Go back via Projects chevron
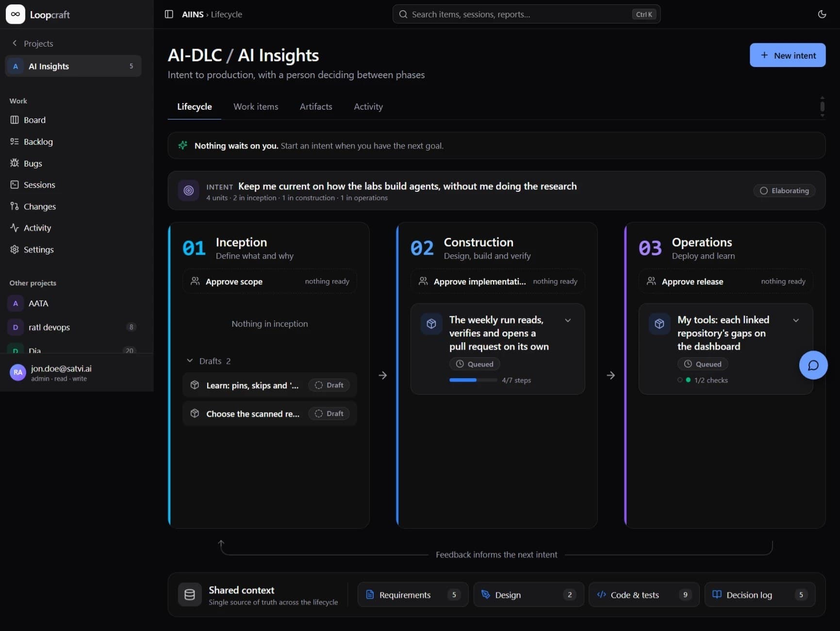 pyautogui.click(x=15, y=43)
